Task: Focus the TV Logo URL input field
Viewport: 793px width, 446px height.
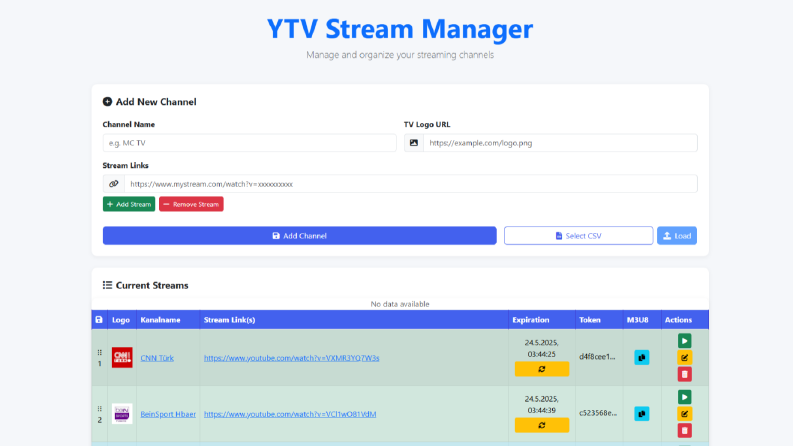Action: point(560,143)
